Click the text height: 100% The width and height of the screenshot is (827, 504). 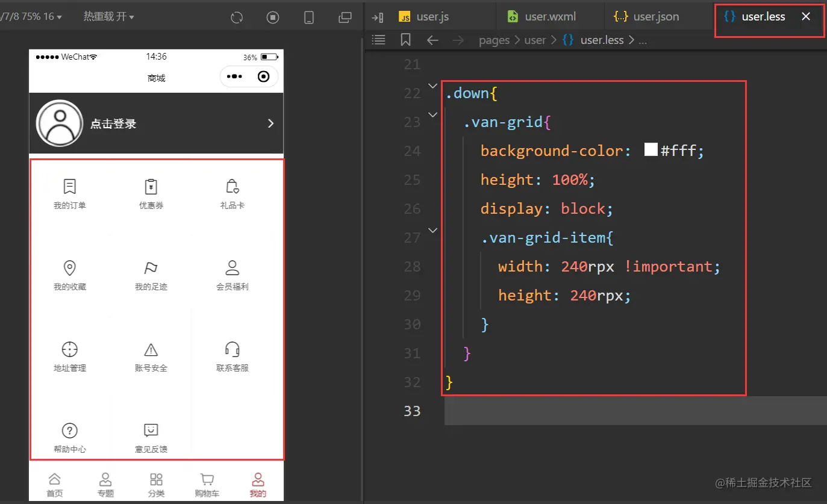tap(537, 179)
